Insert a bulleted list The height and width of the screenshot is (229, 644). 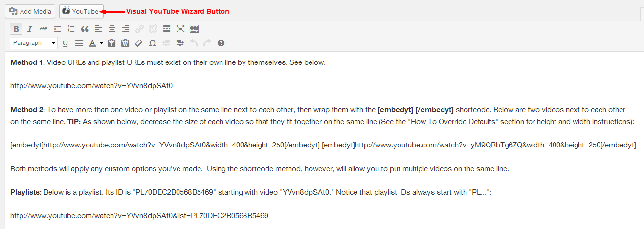tap(57, 29)
